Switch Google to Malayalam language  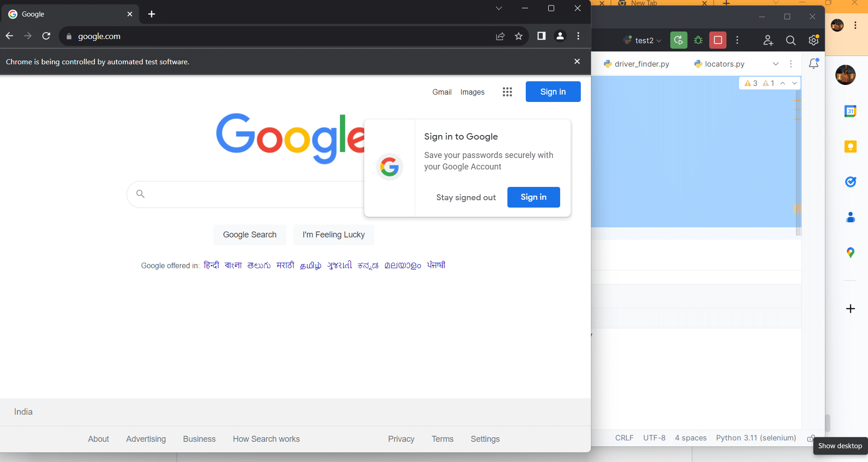tap(403, 265)
